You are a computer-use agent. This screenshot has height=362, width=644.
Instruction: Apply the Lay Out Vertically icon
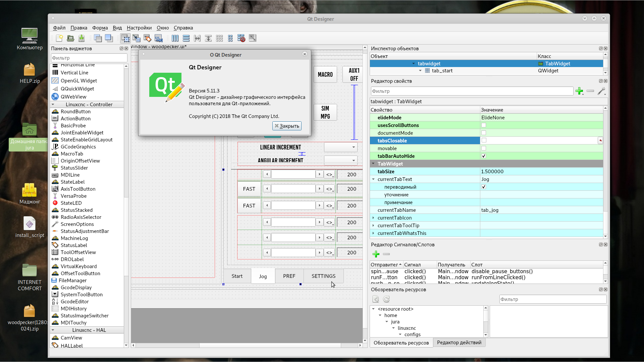[186, 38]
